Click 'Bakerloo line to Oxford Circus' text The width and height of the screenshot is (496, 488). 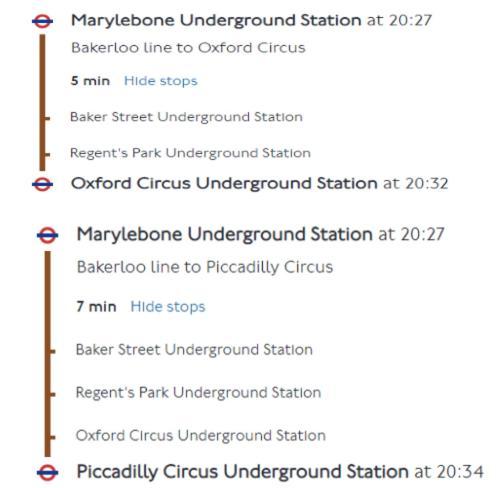pos(188,48)
